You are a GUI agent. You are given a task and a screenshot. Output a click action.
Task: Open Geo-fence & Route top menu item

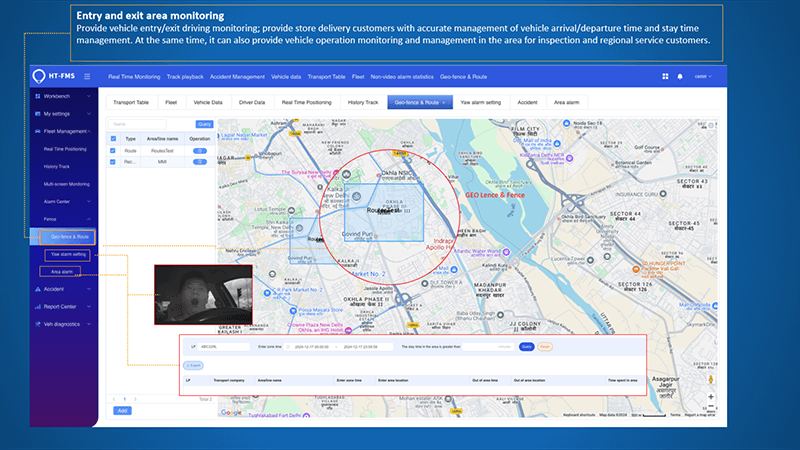coord(463,77)
